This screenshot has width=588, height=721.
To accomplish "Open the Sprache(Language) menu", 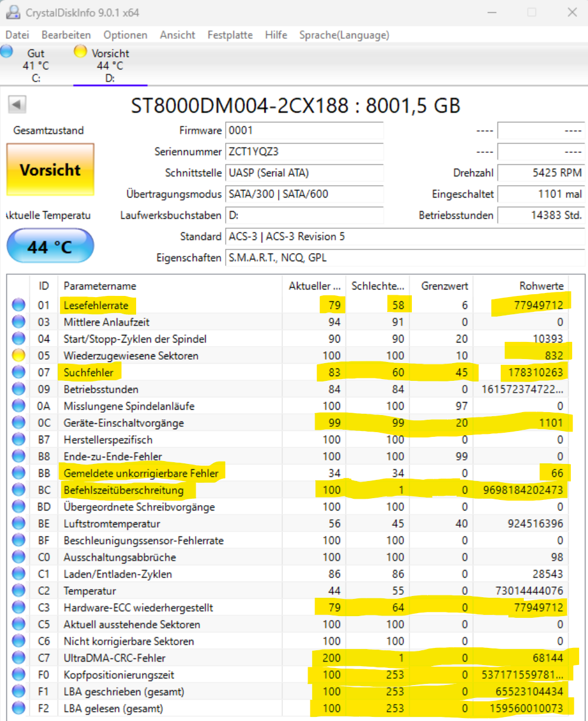I will (344, 35).
